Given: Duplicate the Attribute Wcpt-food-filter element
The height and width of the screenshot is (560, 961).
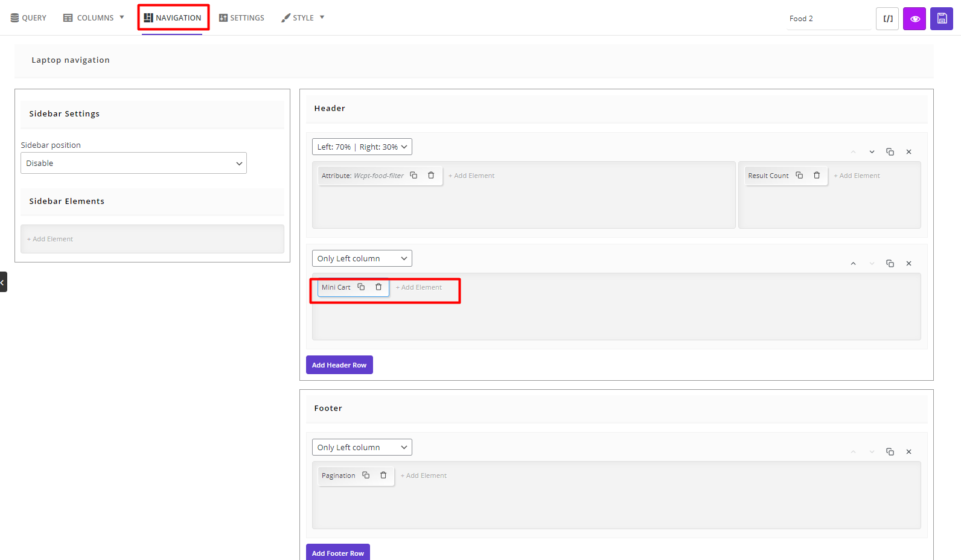Looking at the screenshot, I should (413, 176).
